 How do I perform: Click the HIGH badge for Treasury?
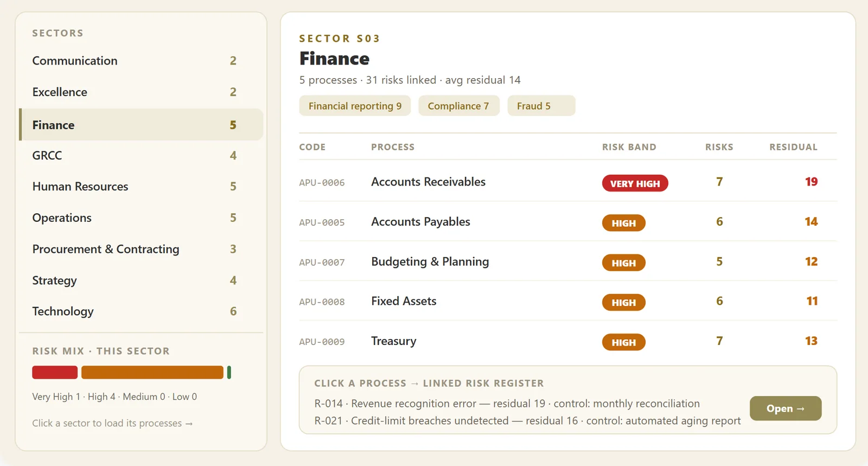(624, 342)
